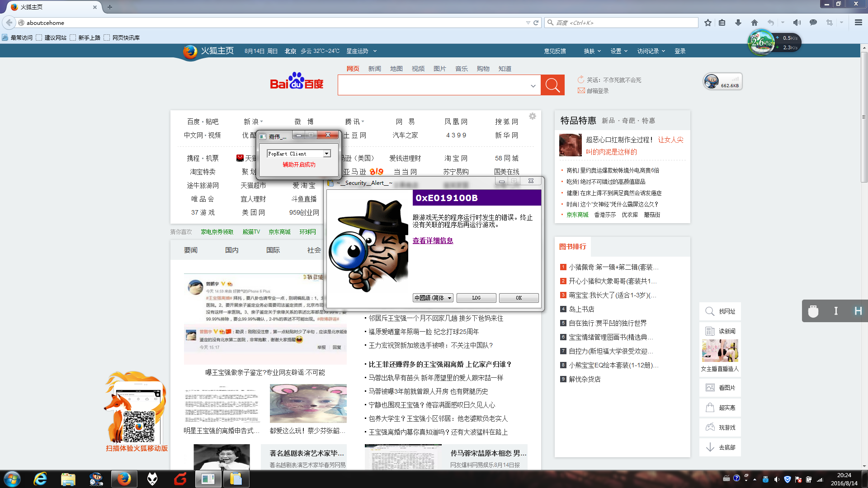Screen dimensions: 868x488
Task: Open 百度·贴吧 site link
Action: click(203, 122)
